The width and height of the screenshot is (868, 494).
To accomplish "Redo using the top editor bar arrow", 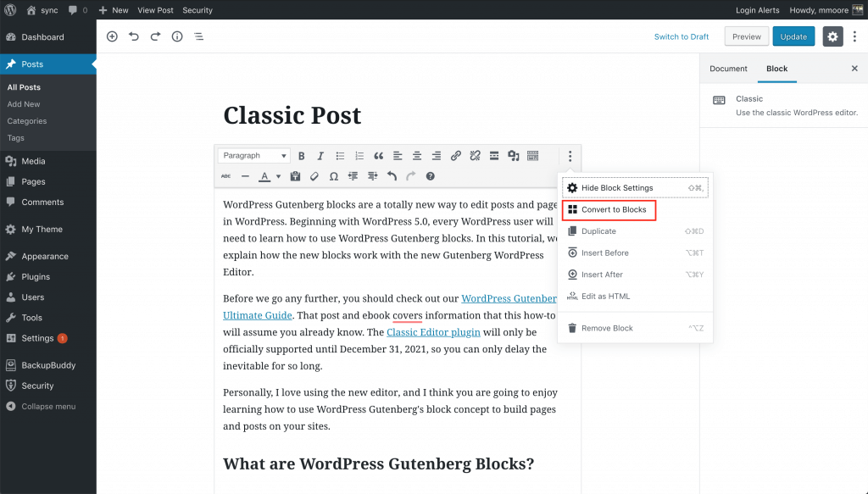I will click(156, 36).
